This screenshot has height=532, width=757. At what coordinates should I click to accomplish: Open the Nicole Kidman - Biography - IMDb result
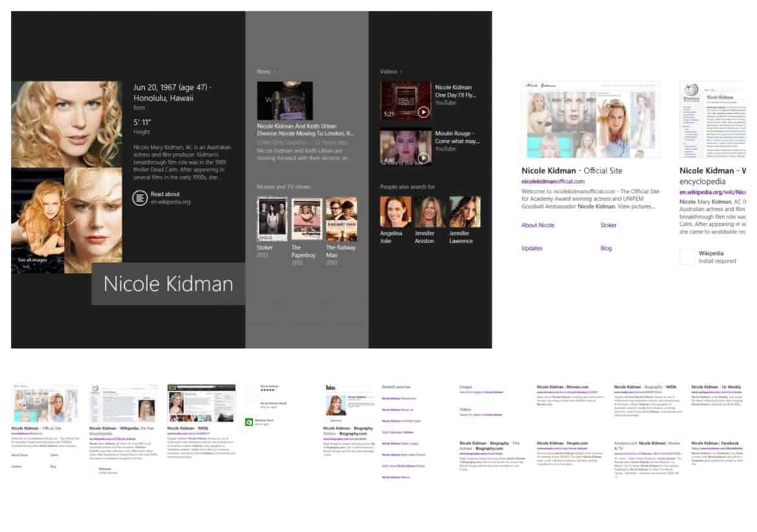click(x=645, y=387)
